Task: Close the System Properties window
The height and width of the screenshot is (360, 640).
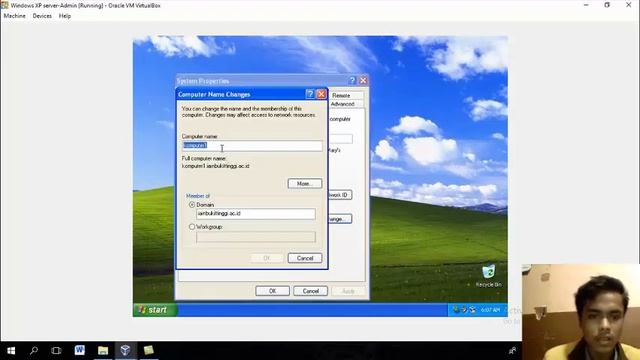Action: pos(363,80)
